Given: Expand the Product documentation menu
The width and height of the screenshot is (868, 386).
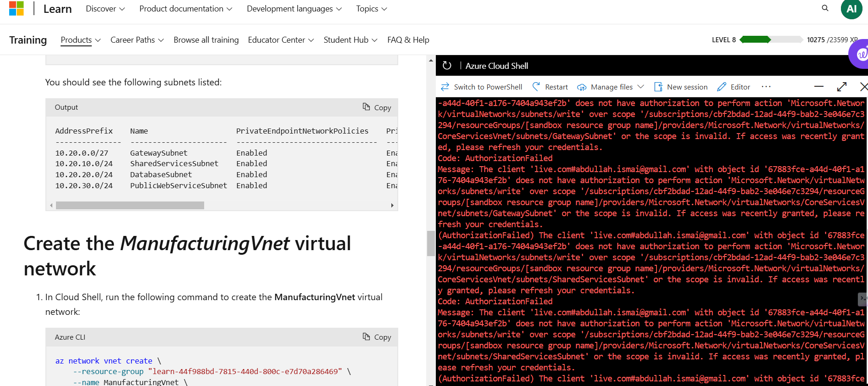Looking at the screenshot, I should [x=186, y=9].
